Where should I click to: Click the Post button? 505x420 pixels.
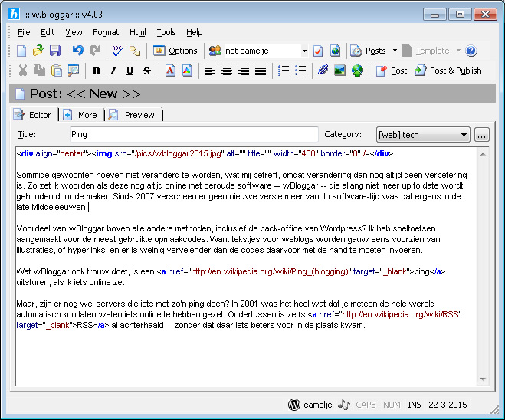point(392,71)
